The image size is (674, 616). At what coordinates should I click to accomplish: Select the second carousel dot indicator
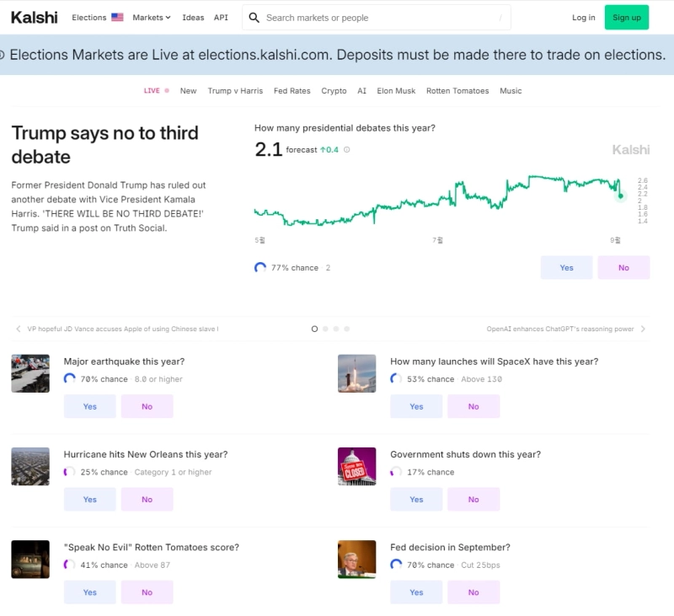pos(325,329)
